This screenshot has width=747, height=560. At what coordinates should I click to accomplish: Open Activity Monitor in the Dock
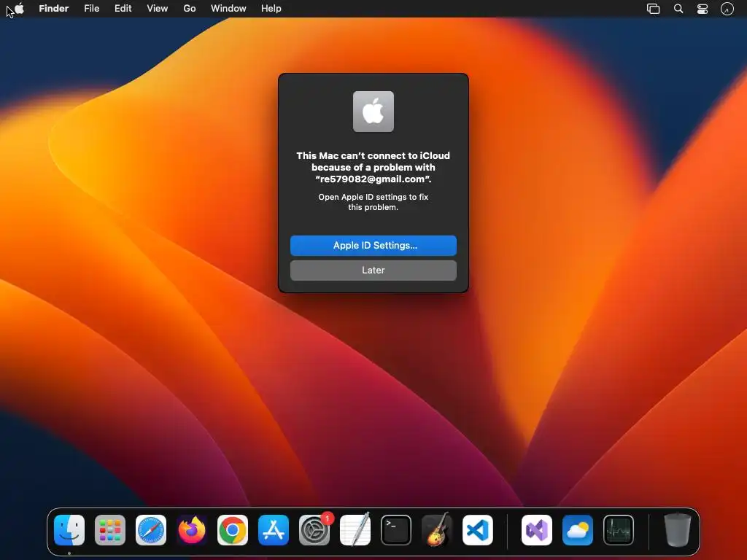619,530
